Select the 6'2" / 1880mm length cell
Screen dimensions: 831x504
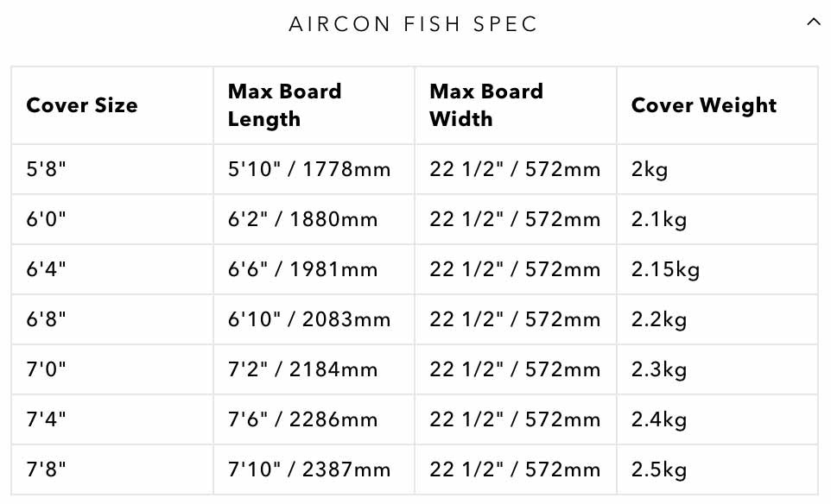303,219
